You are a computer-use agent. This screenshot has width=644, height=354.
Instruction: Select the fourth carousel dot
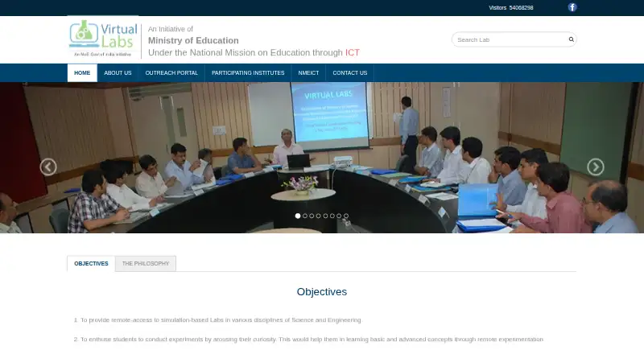coord(318,216)
